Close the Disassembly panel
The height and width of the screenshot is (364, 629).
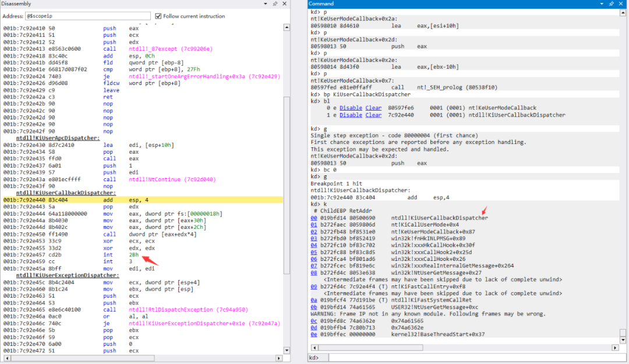click(x=284, y=3)
